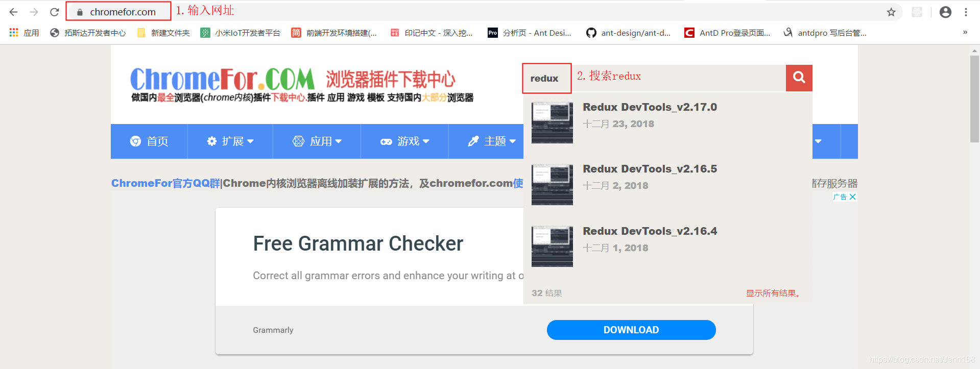Open the 主题 navigation dropdown

click(x=492, y=141)
